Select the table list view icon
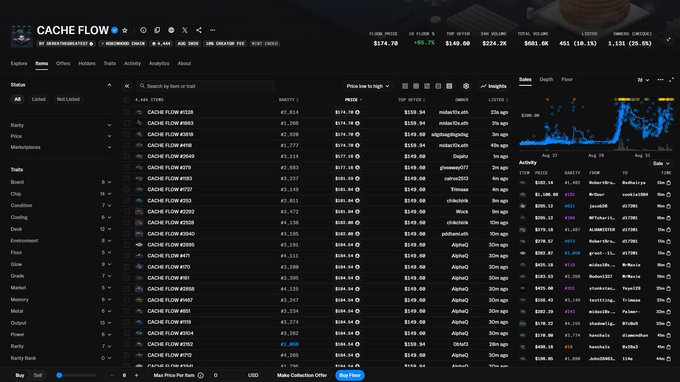This screenshot has height=382, width=680. (x=449, y=86)
